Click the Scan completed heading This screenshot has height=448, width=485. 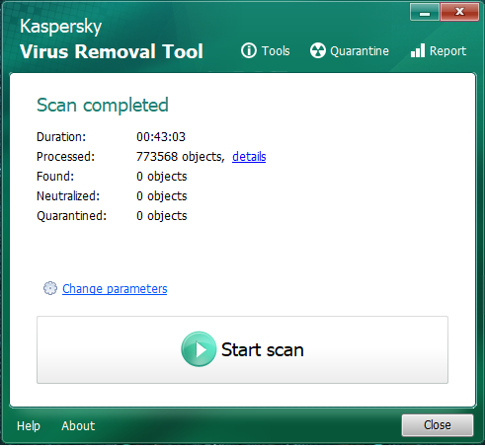click(x=103, y=106)
